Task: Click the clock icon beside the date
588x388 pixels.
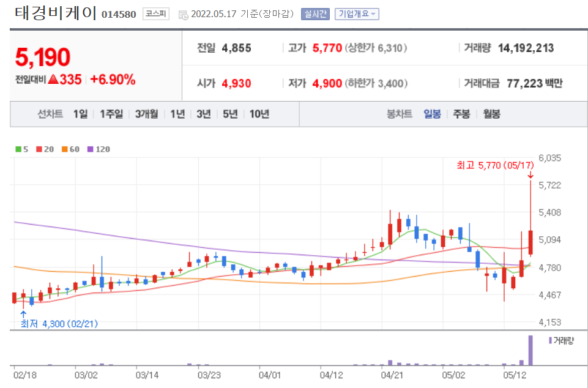Action: click(183, 15)
